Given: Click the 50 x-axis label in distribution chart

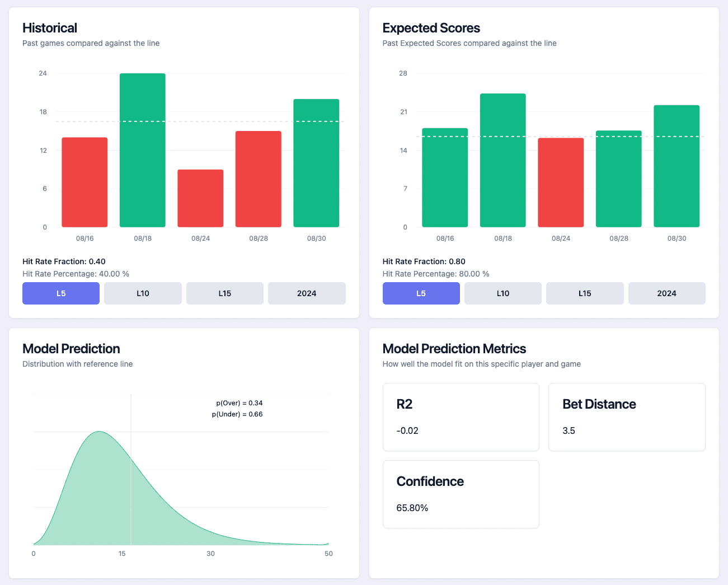Looking at the screenshot, I should pos(328,554).
